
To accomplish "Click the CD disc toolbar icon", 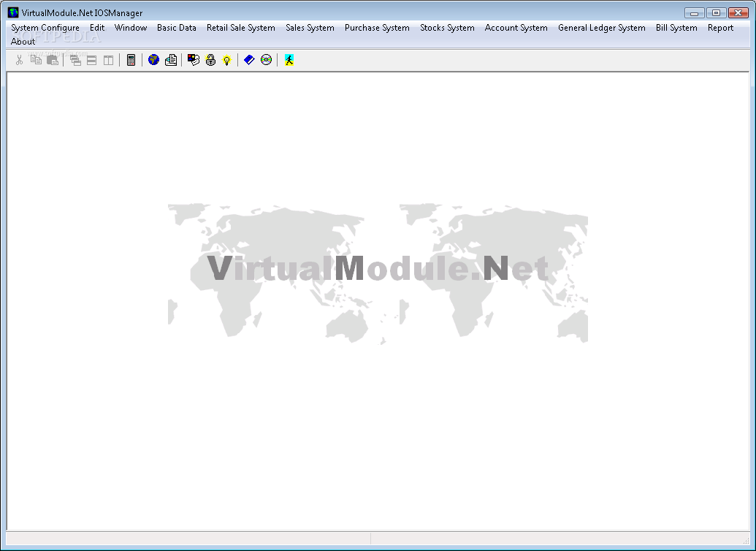I will 266,60.
